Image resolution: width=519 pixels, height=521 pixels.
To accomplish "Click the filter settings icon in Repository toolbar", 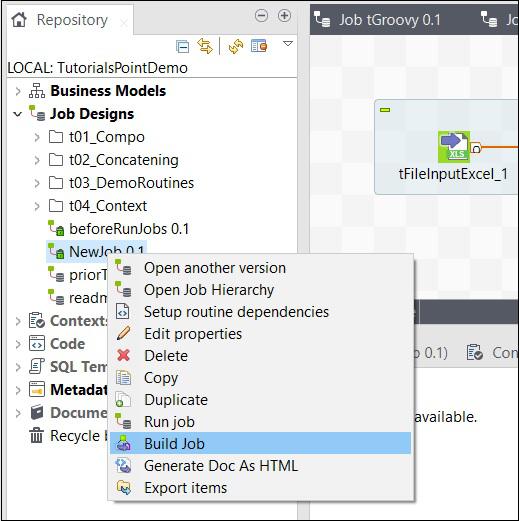I will click(259, 46).
